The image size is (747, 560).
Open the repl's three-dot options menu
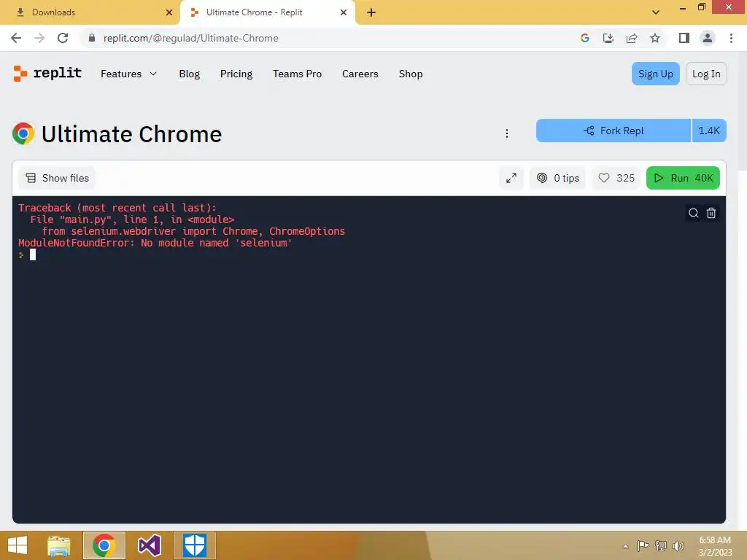coord(507,133)
